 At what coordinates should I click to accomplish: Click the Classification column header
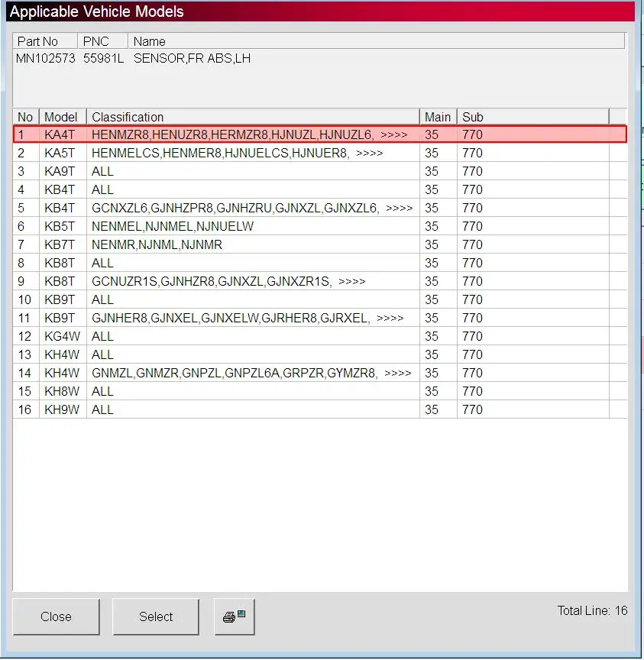(253, 117)
